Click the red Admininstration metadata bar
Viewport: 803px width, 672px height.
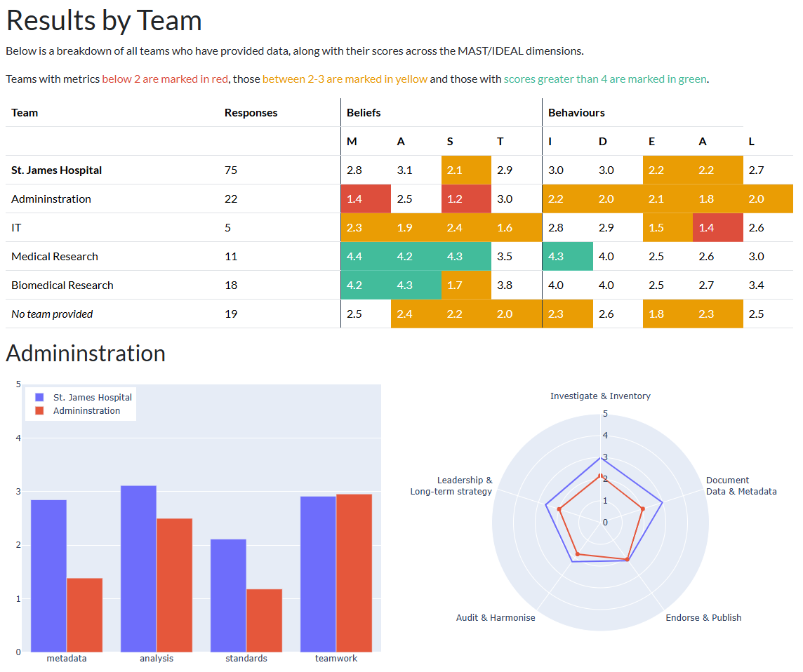pyautogui.click(x=84, y=614)
